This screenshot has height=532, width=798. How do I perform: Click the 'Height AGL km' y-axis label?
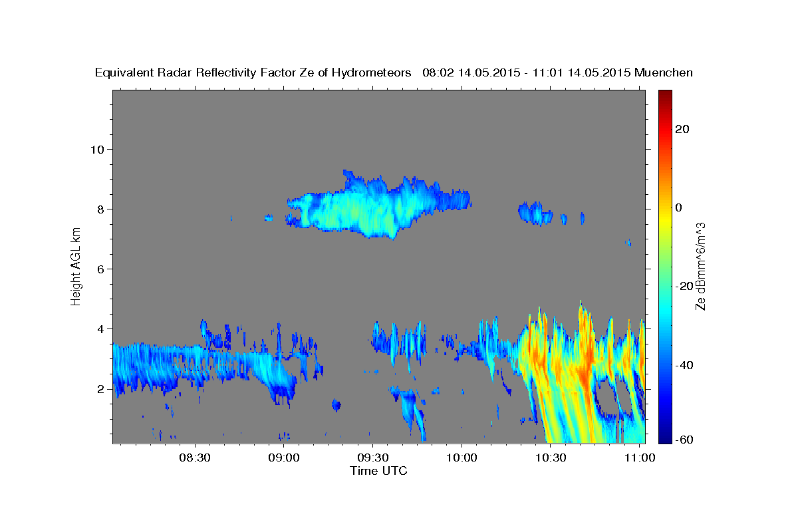[76, 266]
